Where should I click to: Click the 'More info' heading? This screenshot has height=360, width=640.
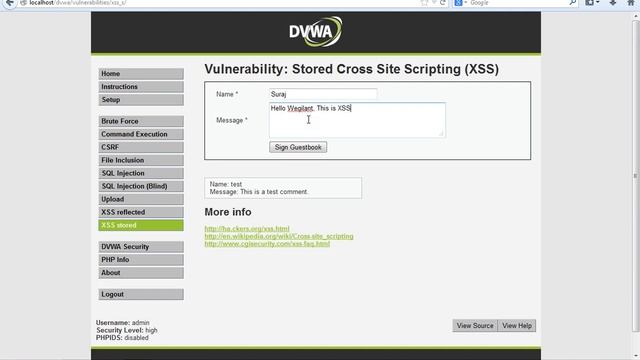point(228,212)
